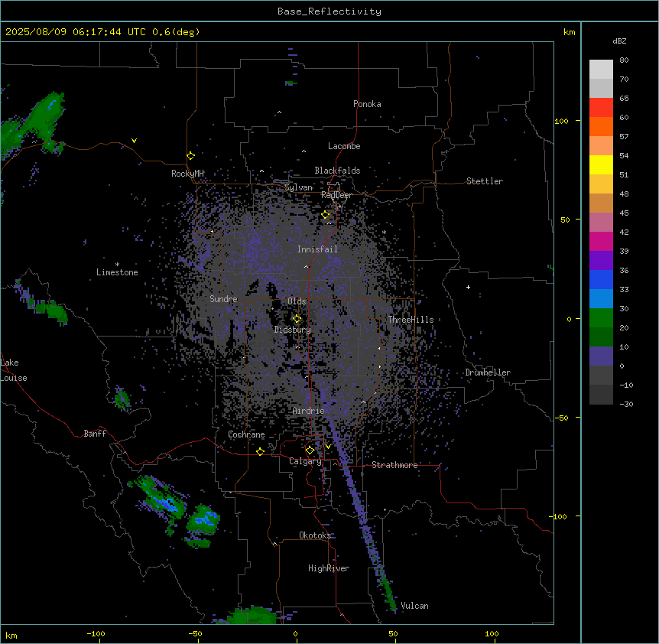This screenshot has width=659, height=644.
Task: Select the yellow diamond marker between Olds and Didsbury
Action: (297, 319)
